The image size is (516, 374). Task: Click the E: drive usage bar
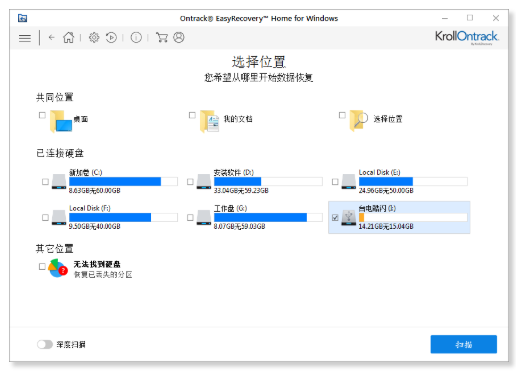point(413,181)
